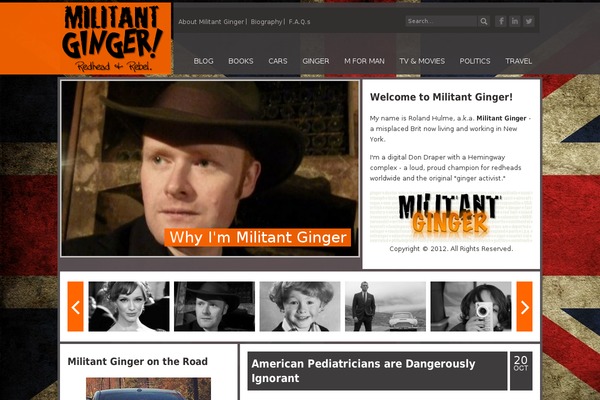Viewport: 600px width, 400px height.
Task: Go to next carousel thumbnails arrow
Action: (524, 307)
